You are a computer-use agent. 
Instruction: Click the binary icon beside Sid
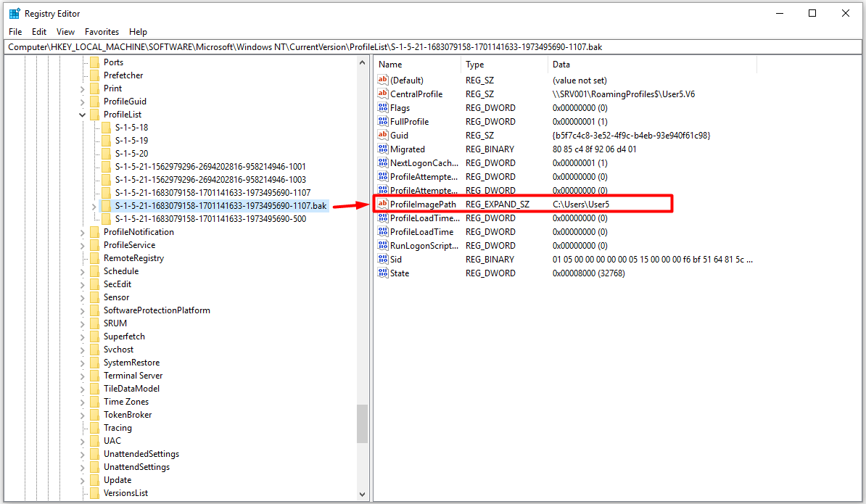click(382, 260)
